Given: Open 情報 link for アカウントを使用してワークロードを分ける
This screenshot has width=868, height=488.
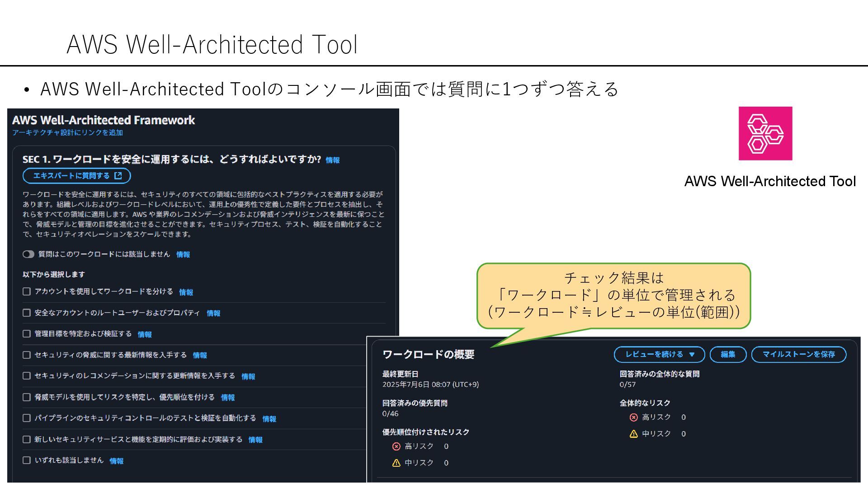Looking at the screenshot, I should [186, 292].
